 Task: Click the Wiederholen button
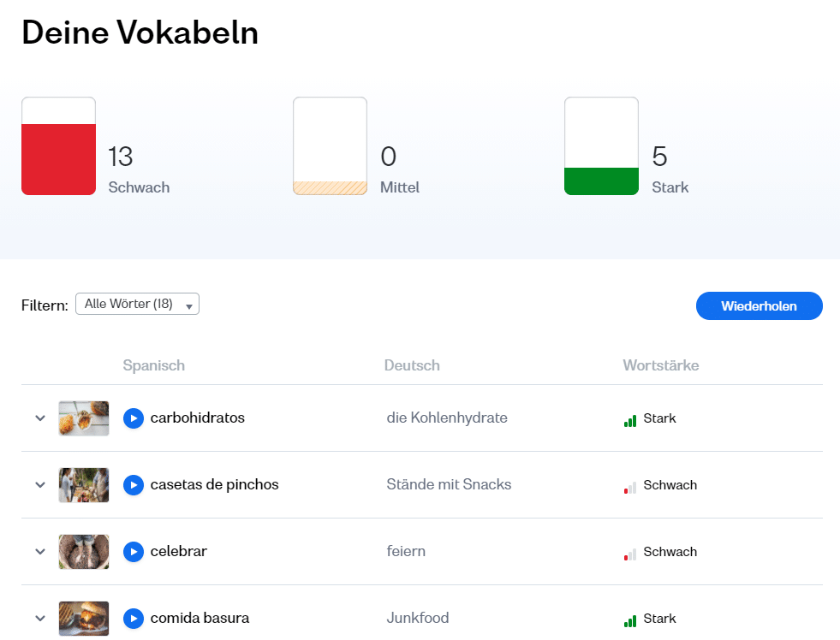pyautogui.click(x=759, y=306)
